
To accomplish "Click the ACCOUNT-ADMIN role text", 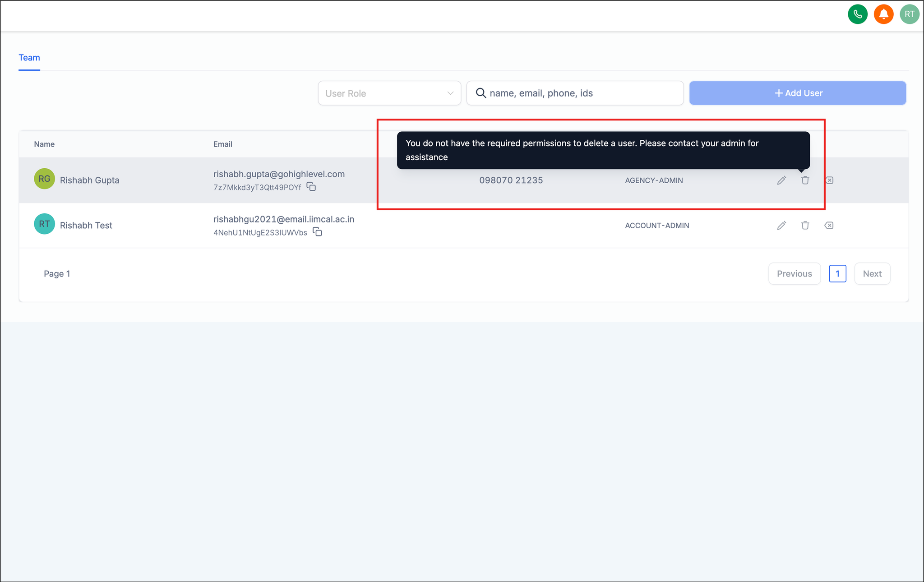I will [657, 226].
